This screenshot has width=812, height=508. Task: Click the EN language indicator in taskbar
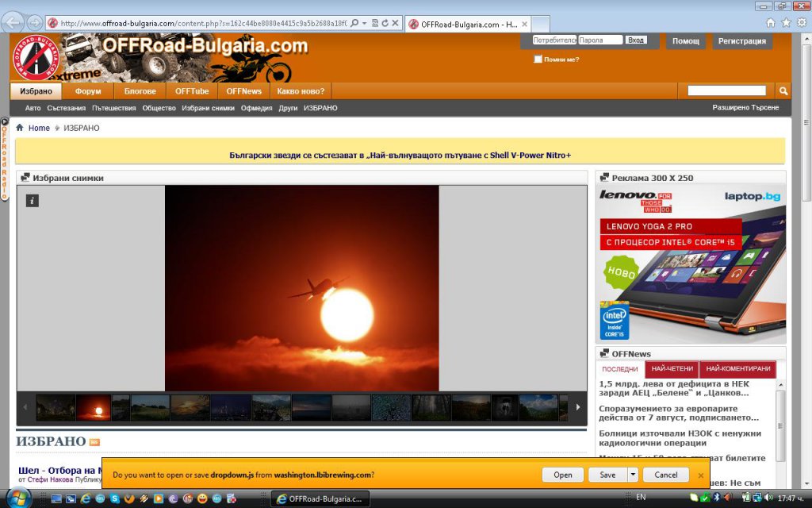[x=641, y=497]
